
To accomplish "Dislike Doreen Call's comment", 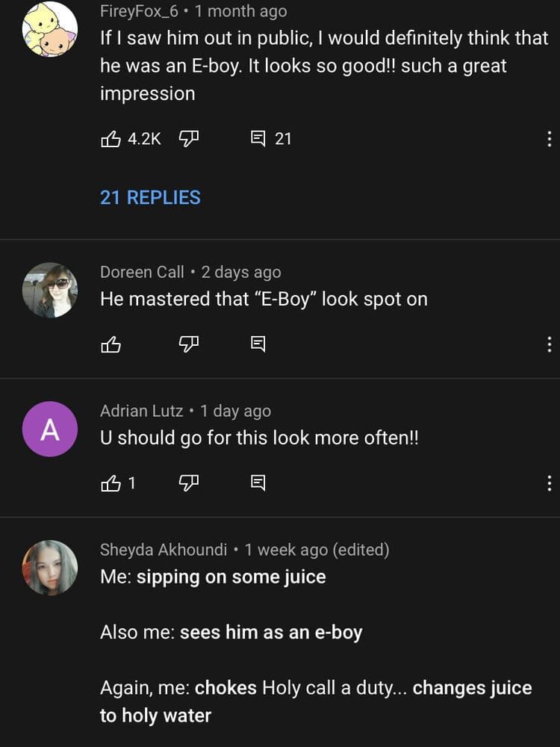I will point(189,344).
